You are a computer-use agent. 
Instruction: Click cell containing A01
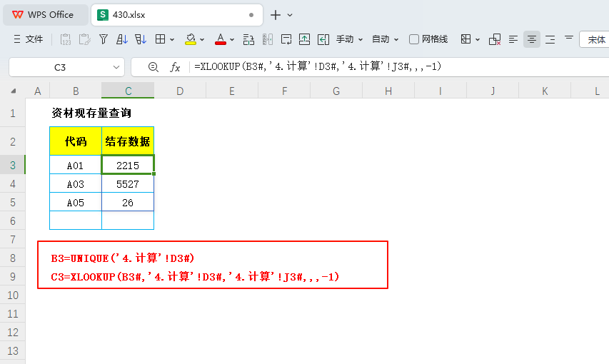pos(76,166)
